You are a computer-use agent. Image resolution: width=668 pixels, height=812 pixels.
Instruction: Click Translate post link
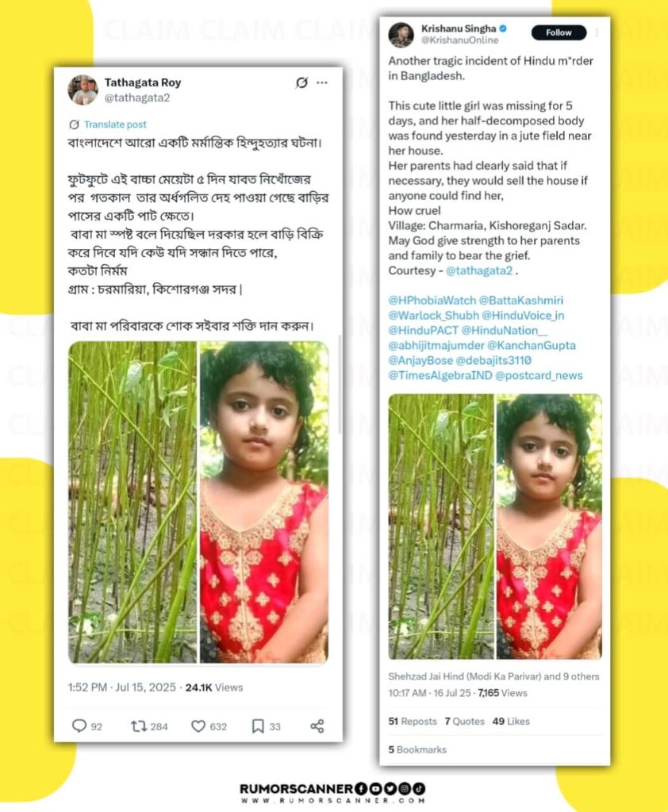(115, 124)
